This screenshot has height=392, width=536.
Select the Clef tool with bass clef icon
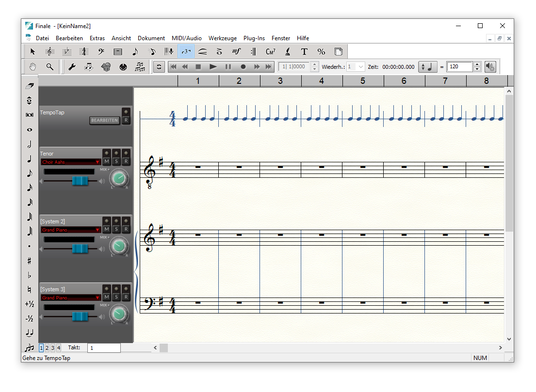point(101,51)
